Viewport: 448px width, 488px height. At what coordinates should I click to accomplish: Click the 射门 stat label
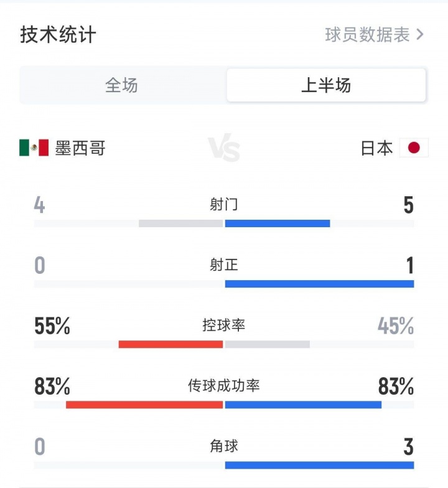(x=224, y=204)
